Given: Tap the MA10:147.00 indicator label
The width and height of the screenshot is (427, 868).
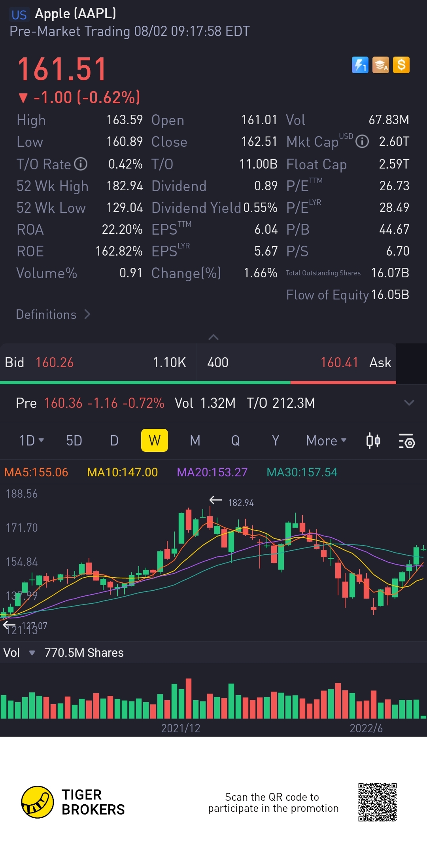Looking at the screenshot, I should tap(123, 472).
